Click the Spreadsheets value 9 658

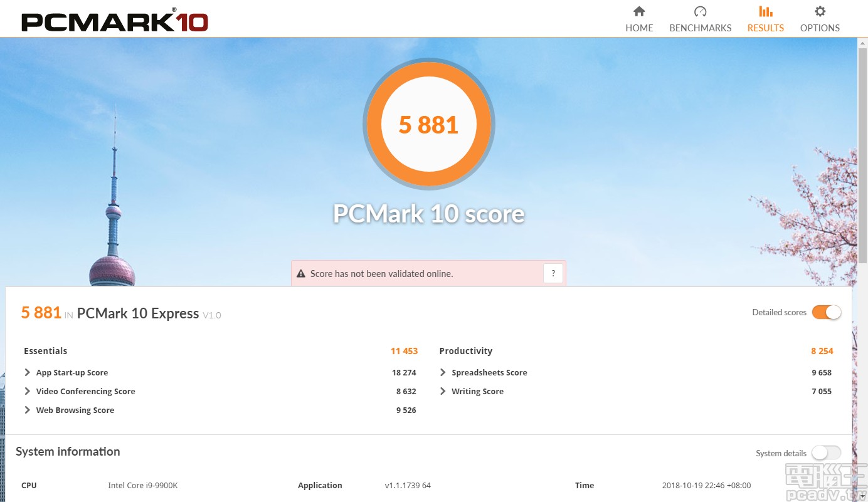(x=822, y=372)
